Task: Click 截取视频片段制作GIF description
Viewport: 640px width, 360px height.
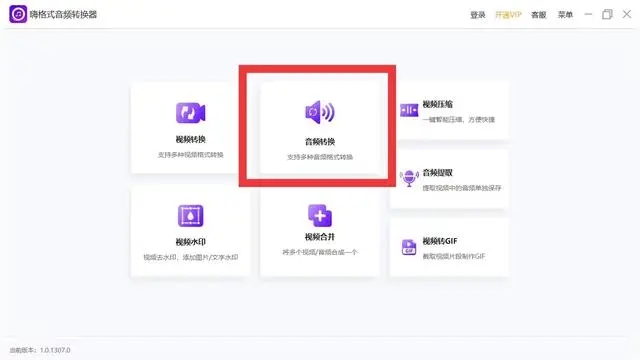Action: [x=454, y=256]
